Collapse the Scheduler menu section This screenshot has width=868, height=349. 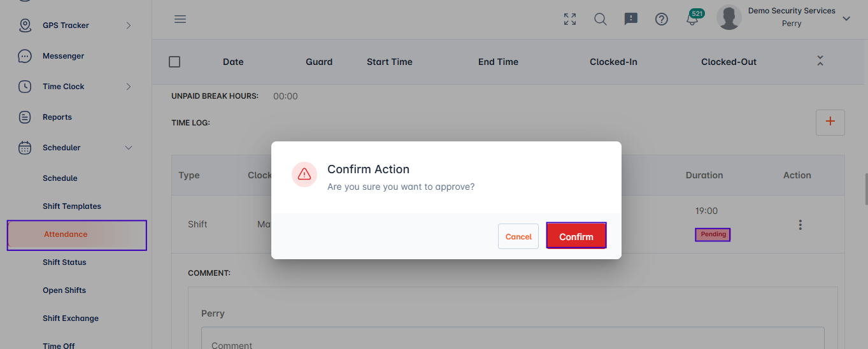point(128,148)
